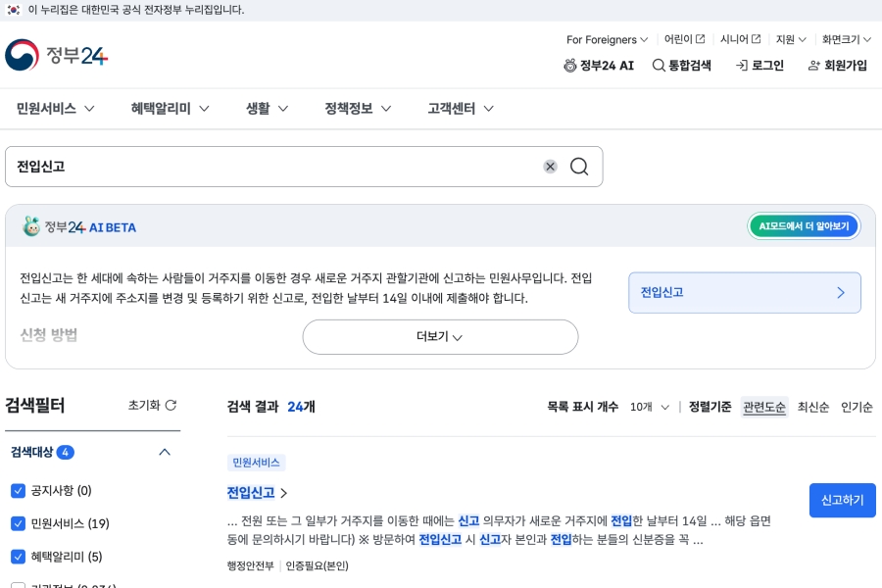This screenshot has height=588, width=882.
Task: Click the AI모드에서 더 알아보기 button
Action: [804, 226]
